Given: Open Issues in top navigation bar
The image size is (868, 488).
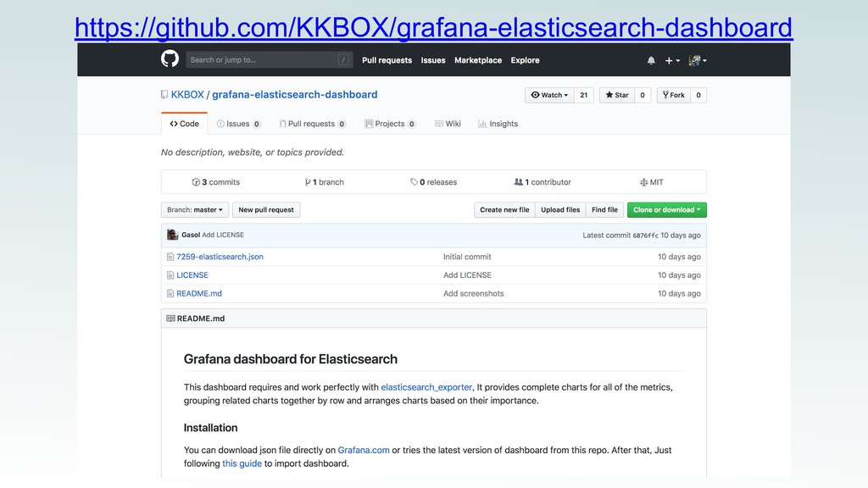Looking at the screenshot, I should tap(433, 60).
